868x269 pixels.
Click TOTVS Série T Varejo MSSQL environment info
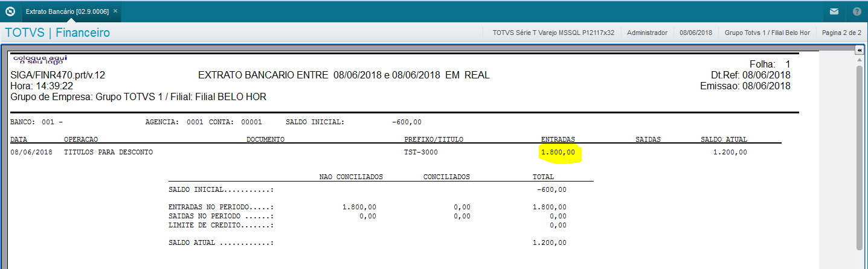point(553,33)
